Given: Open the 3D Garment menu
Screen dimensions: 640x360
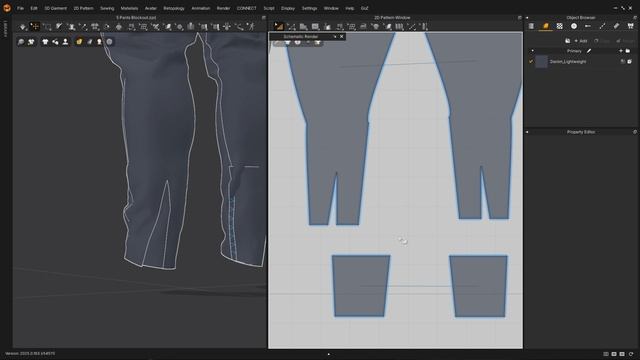Looking at the screenshot, I should pyautogui.click(x=56, y=8).
